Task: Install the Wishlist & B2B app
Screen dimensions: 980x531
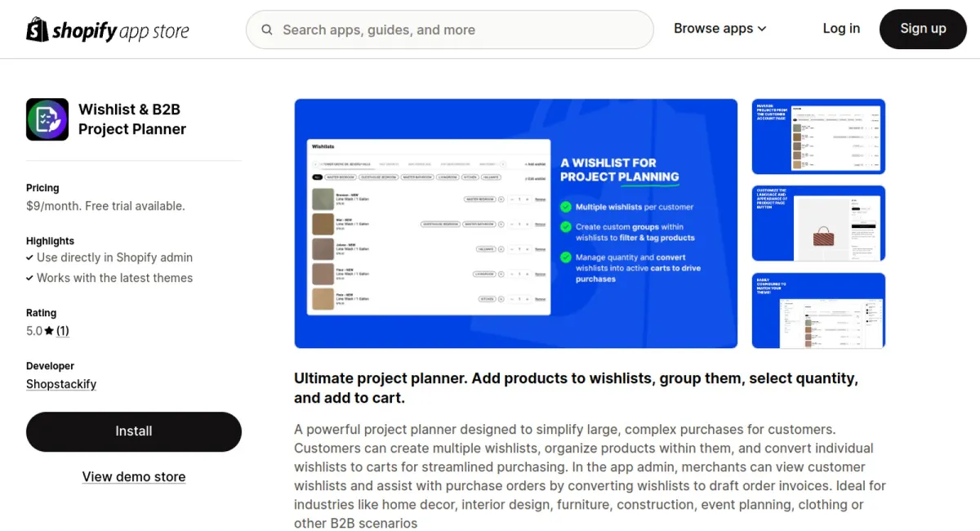Action: [x=134, y=431]
